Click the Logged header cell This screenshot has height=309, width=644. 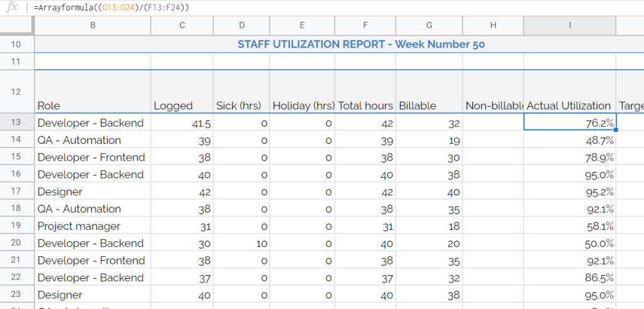click(x=182, y=92)
